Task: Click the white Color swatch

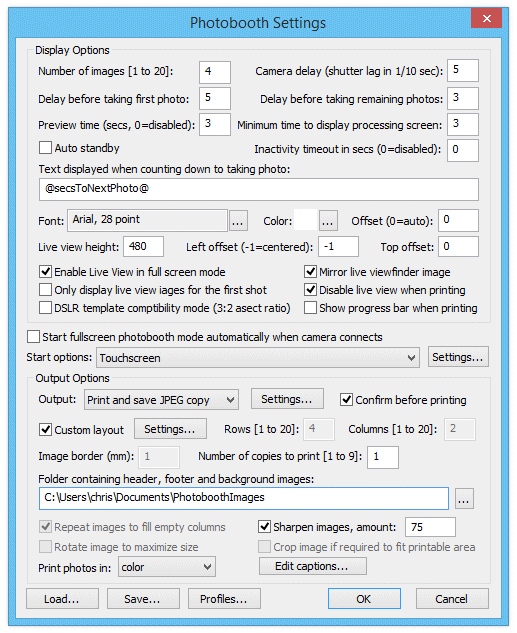Action: [305, 220]
